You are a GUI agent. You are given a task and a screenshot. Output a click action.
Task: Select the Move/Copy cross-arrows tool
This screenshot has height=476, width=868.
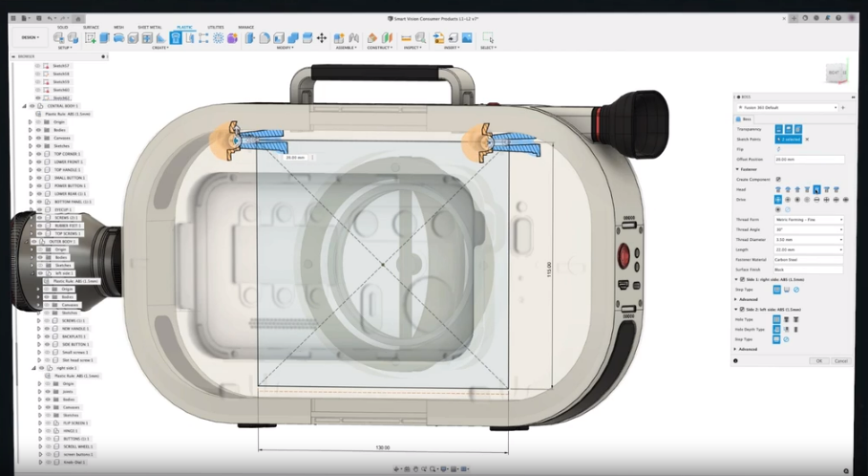(x=321, y=37)
